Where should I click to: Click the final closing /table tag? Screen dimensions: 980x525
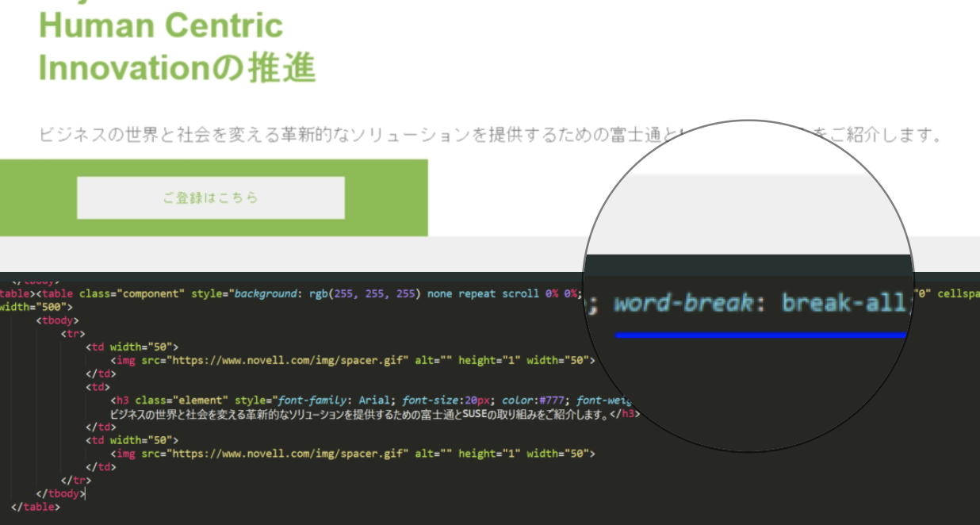36,507
